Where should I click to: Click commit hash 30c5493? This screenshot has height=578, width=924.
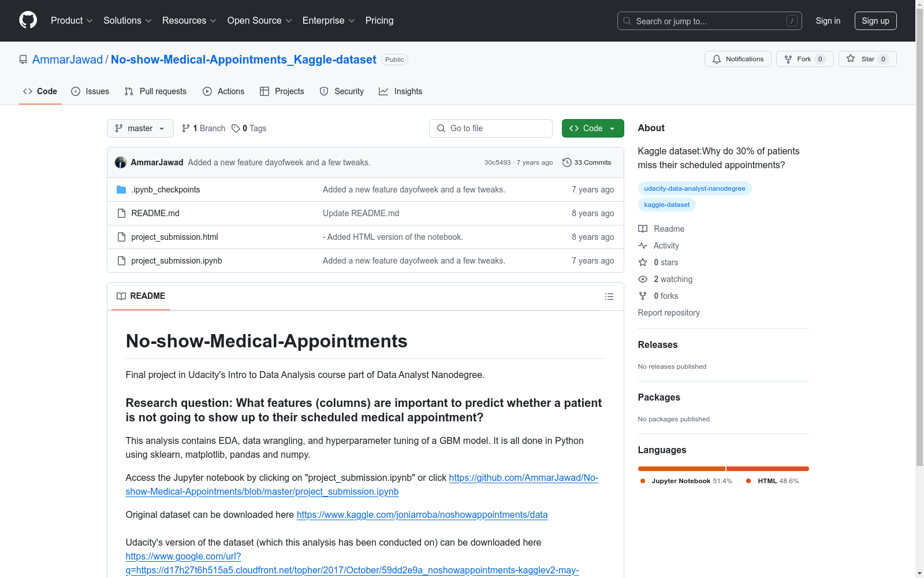pos(498,162)
